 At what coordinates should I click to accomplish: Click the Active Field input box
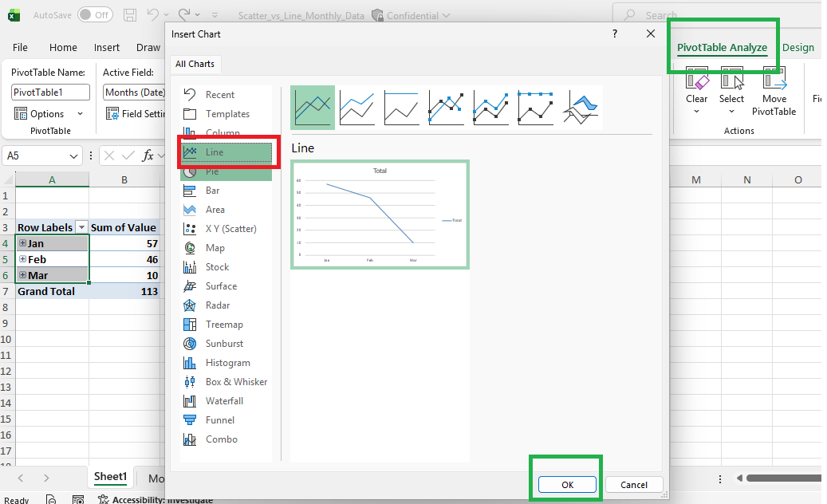135,93
